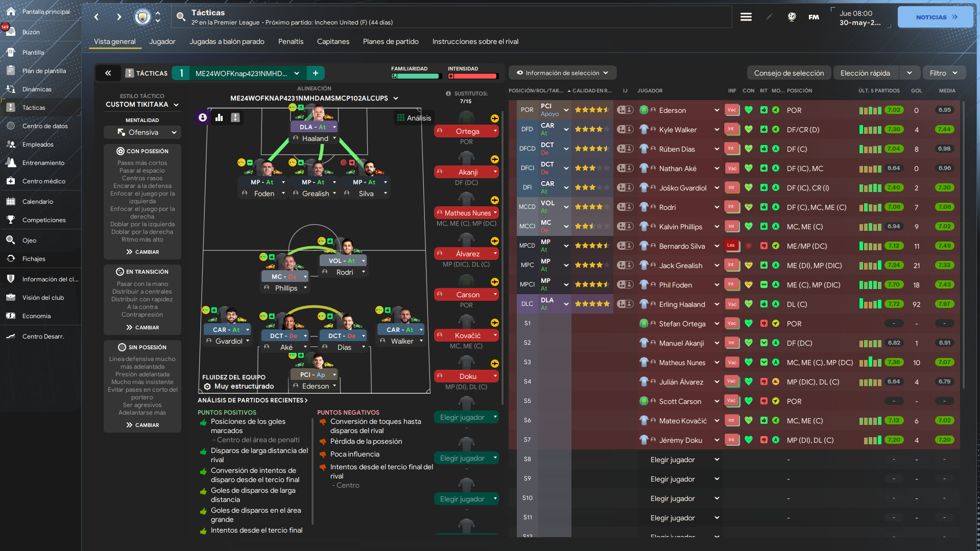Open the Penaltis tab

(291, 41)
